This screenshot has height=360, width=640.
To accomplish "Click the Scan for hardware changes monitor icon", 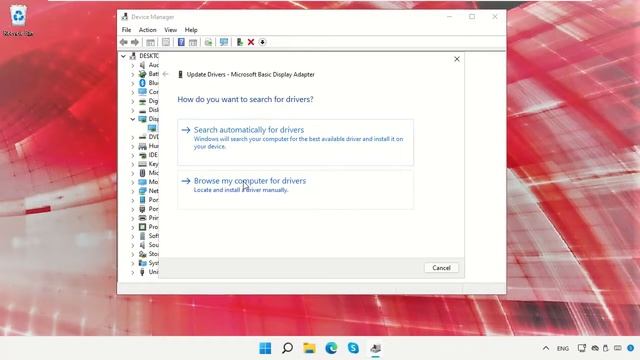I will [x=224, y=42].
